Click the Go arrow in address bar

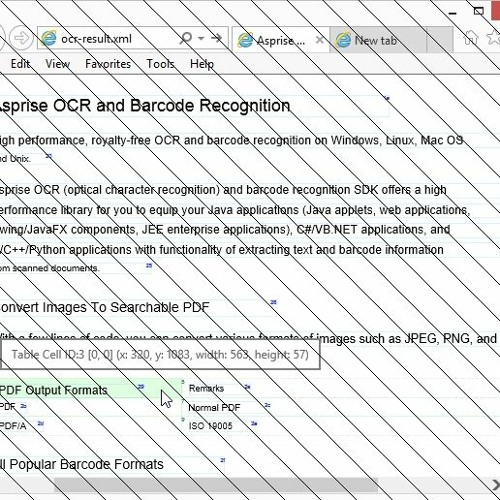(x=217, y=38)
